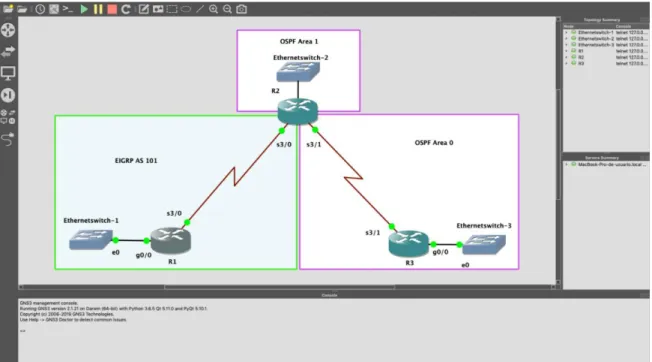Browse routers in device sidebar

8,30
